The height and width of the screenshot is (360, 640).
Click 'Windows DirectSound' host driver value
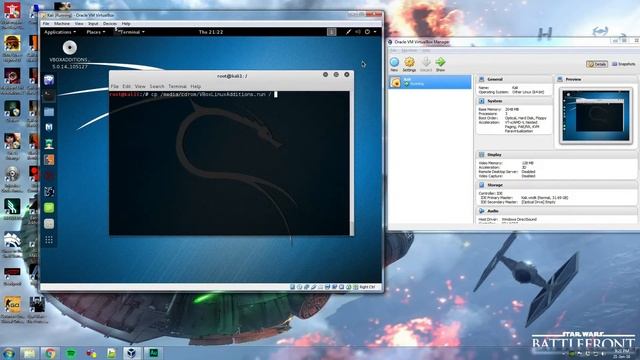click(x=519, y=219)
